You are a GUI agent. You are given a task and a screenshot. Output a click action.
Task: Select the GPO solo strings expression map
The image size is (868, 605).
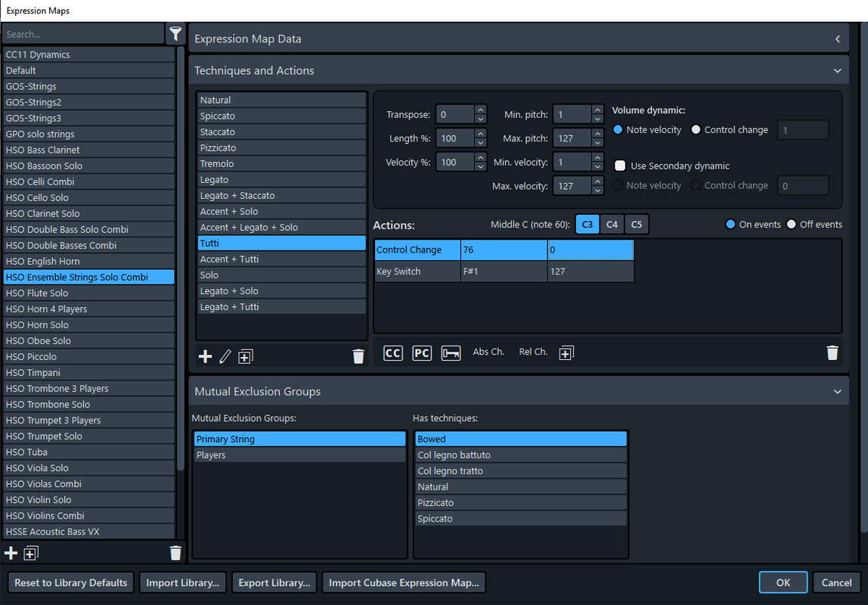[x=88, y=134]
